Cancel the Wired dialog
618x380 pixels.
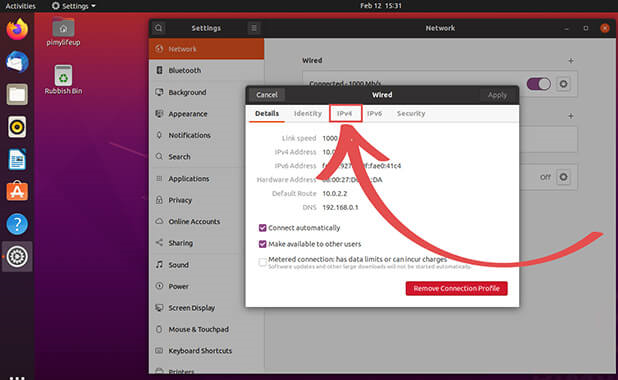pyautogui.click(x=267, y=95)
